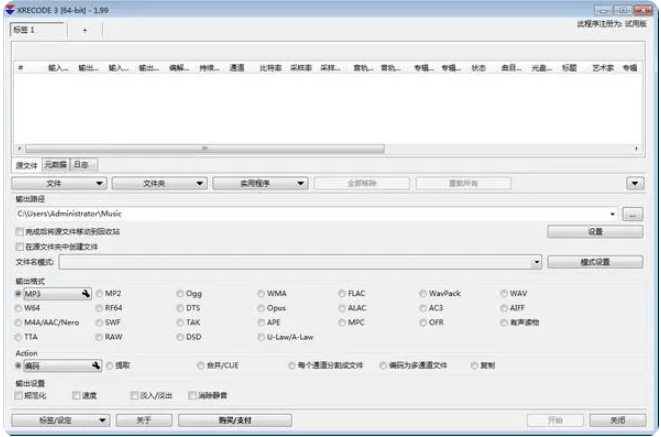Open the 文件 dropdown button

coord(59,183)
